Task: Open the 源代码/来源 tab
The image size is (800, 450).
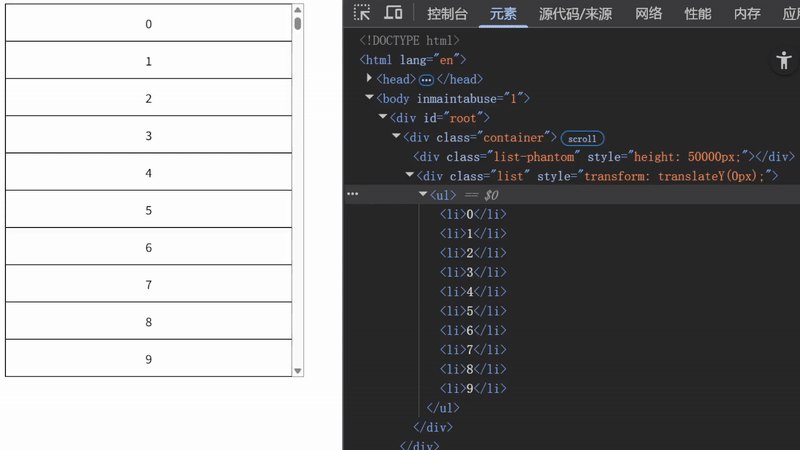Action: (x=575, y=13)
